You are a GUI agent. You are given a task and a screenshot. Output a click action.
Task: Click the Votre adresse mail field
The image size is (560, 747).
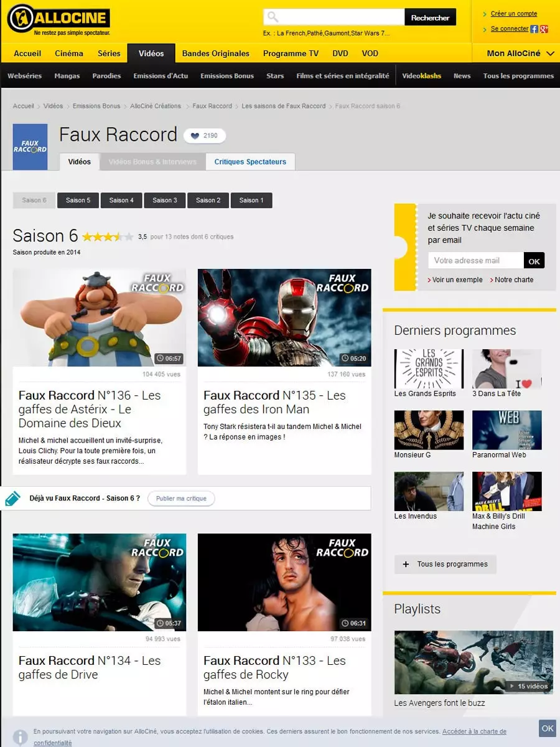[476, 261]
